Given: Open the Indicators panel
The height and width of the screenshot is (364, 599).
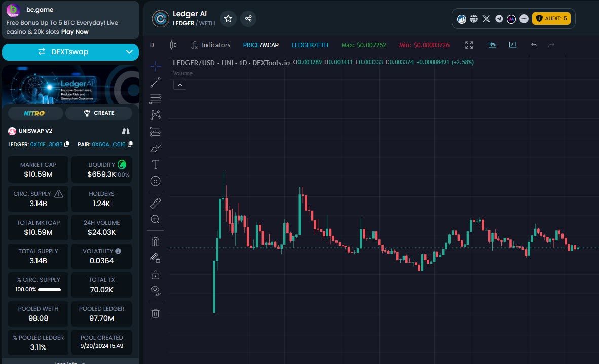Looking at the screenshot, I should [x=211, y=45].
